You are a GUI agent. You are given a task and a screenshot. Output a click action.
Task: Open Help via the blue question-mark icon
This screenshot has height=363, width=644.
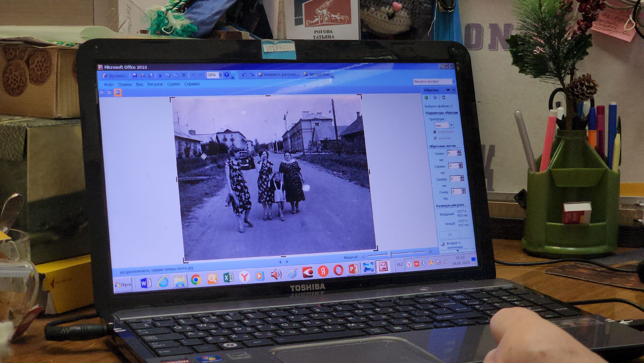coord(227,75)
